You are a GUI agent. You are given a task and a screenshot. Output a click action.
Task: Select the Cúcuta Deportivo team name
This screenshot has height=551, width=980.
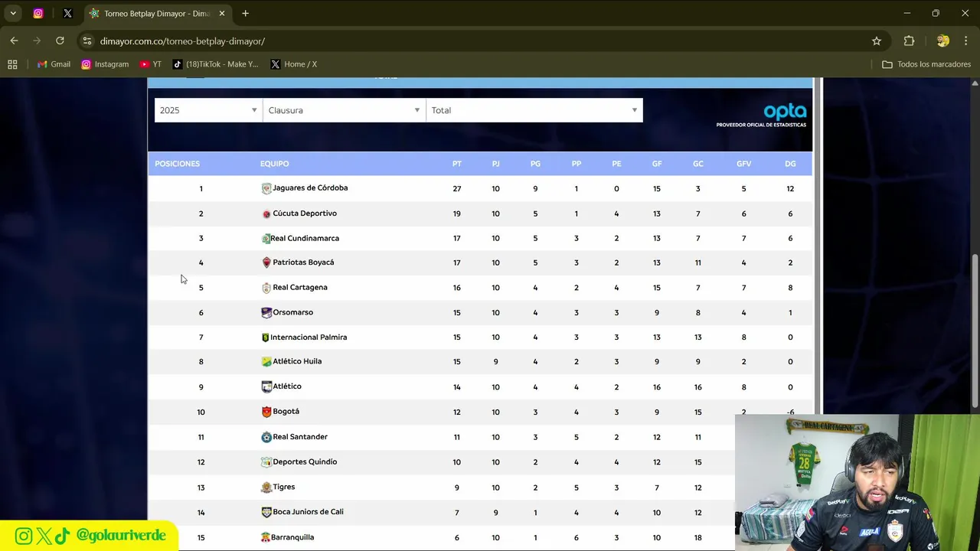305,214
